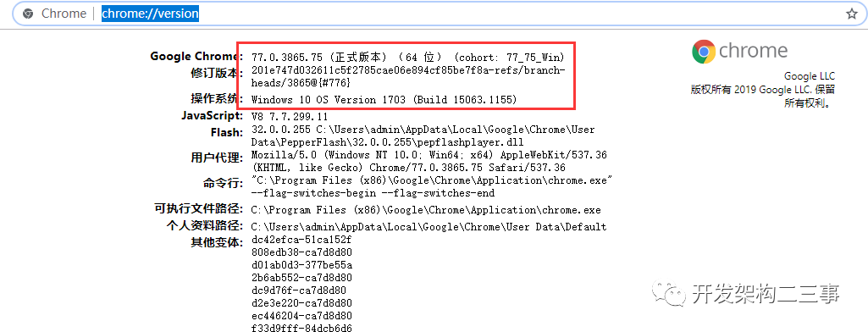Click variation 2b6ab552-ca7d8d80

(301, 278)
